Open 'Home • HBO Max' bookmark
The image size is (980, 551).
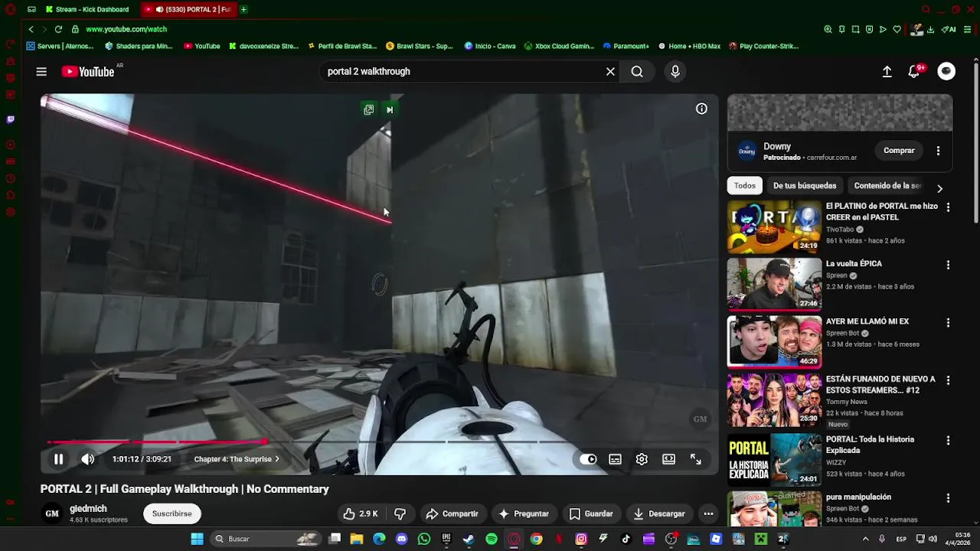click(x=689, y=46)
